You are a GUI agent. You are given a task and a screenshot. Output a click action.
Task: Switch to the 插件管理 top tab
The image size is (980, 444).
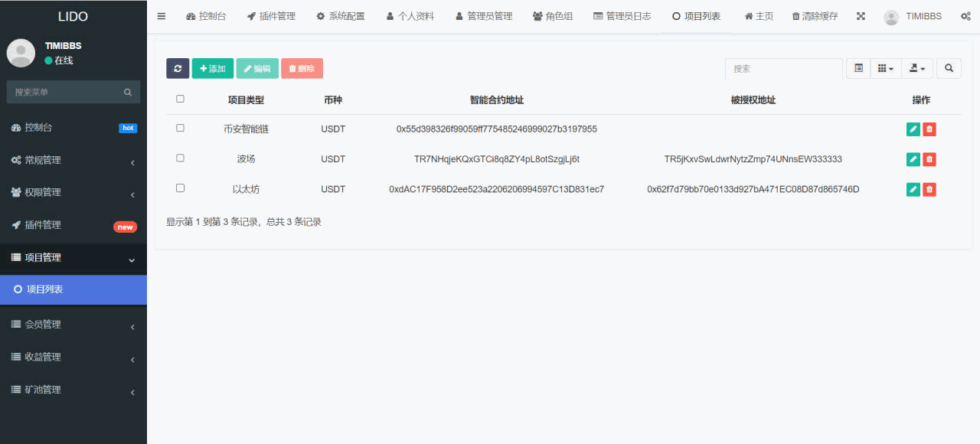(x=271, y=16)
